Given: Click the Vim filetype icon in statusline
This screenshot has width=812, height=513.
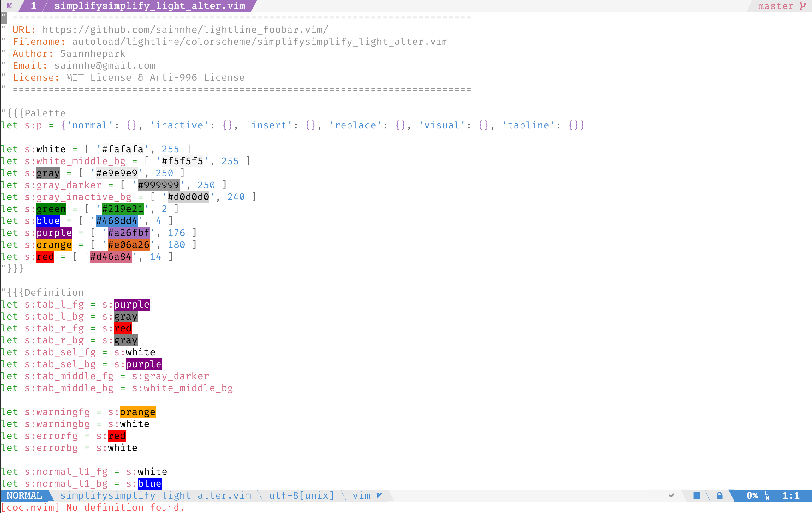Looking at the screenshot, I should click(x=379, y=495).
